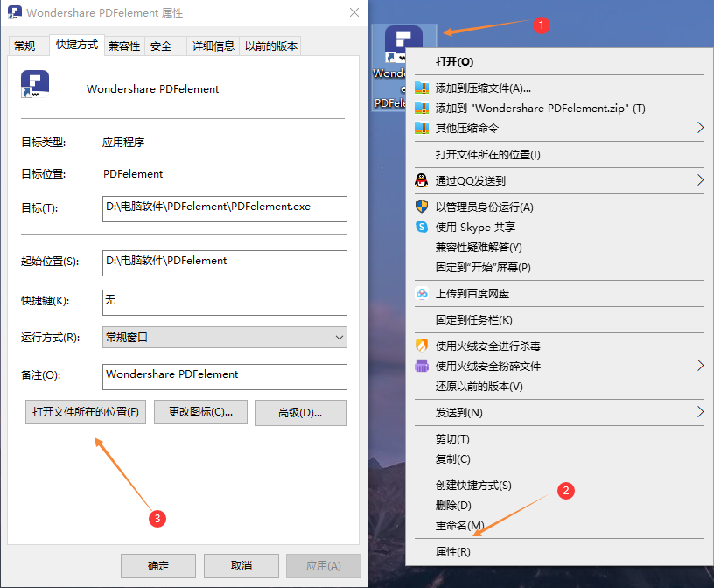Expand the 其他压缩命令 submenu arrow

coord(700,128)
